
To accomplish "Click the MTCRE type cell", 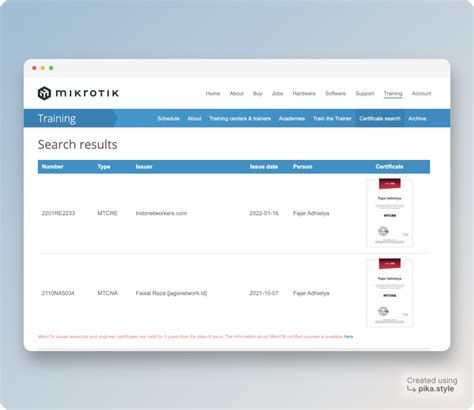I will (x=107, y=213).
